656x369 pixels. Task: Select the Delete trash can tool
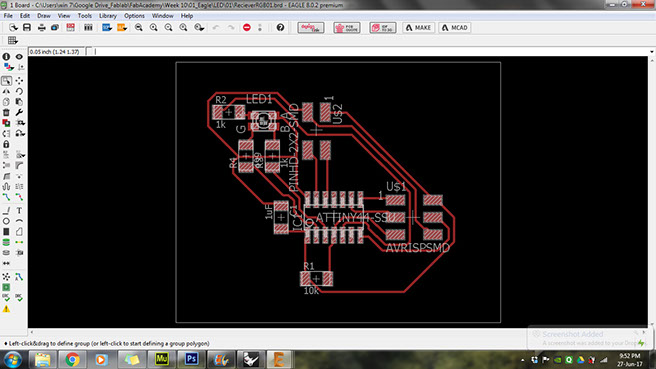(6, 113)
